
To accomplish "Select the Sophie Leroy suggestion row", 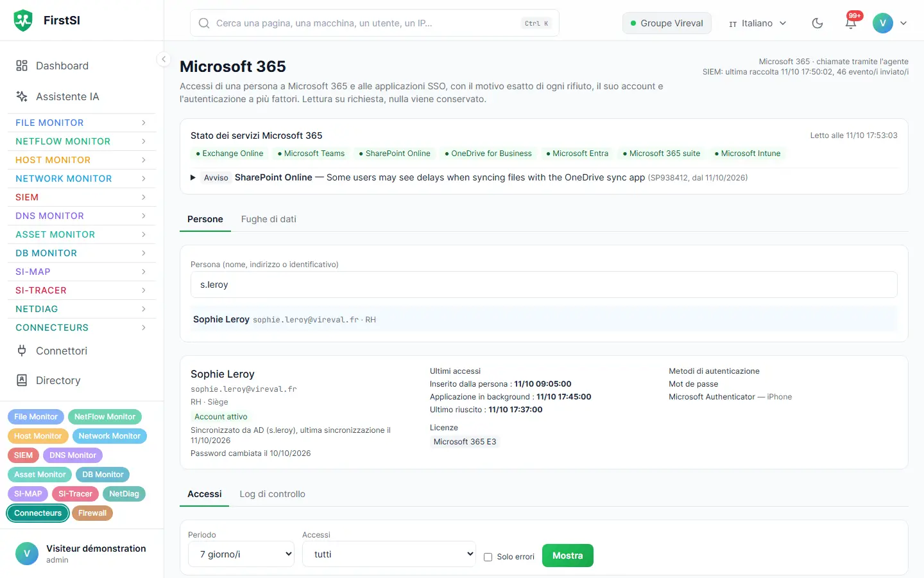I will [544, 319].
